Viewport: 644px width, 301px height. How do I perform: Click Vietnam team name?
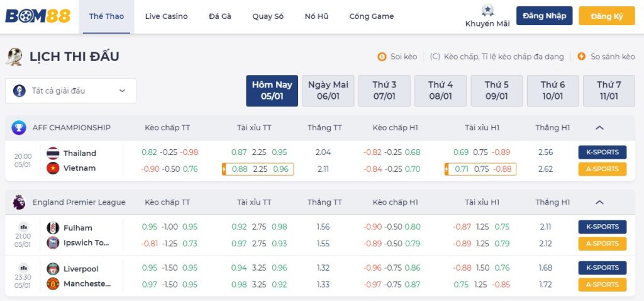point(80,168)
